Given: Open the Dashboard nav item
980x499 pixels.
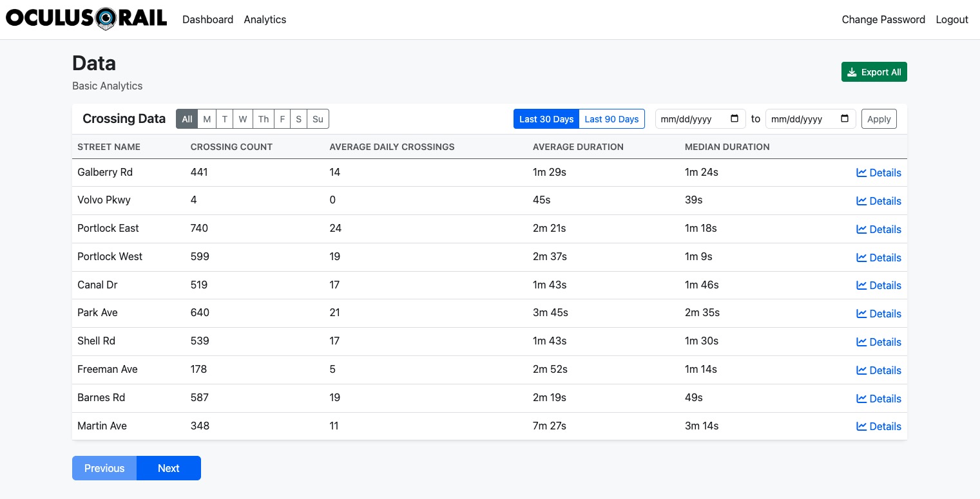Looking at the screenshot, I should tap(207, 19).
